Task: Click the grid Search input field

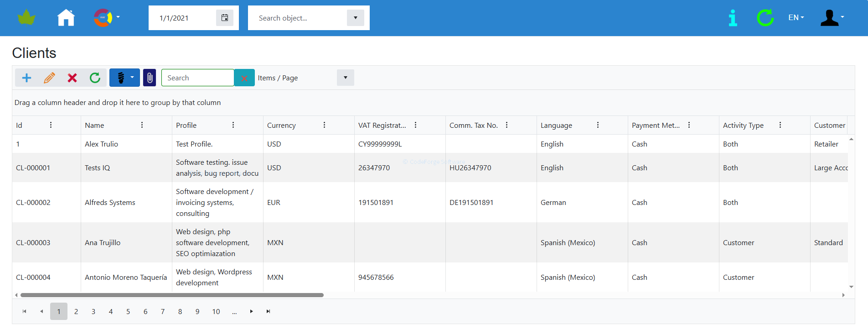Action: [x=197, y=78]
